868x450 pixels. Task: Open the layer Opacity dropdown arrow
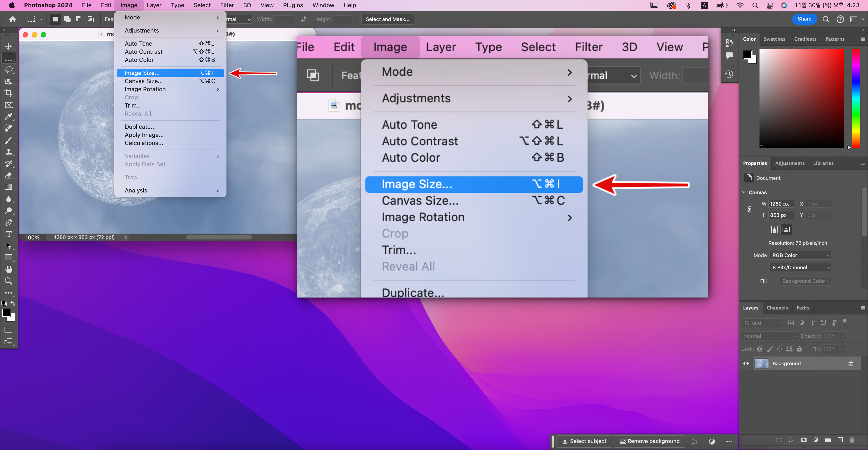pyautogui.click(x=843, y=336)
